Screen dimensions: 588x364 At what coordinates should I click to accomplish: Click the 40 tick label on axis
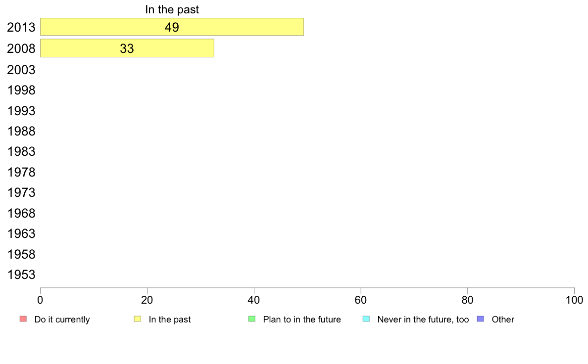254,300
